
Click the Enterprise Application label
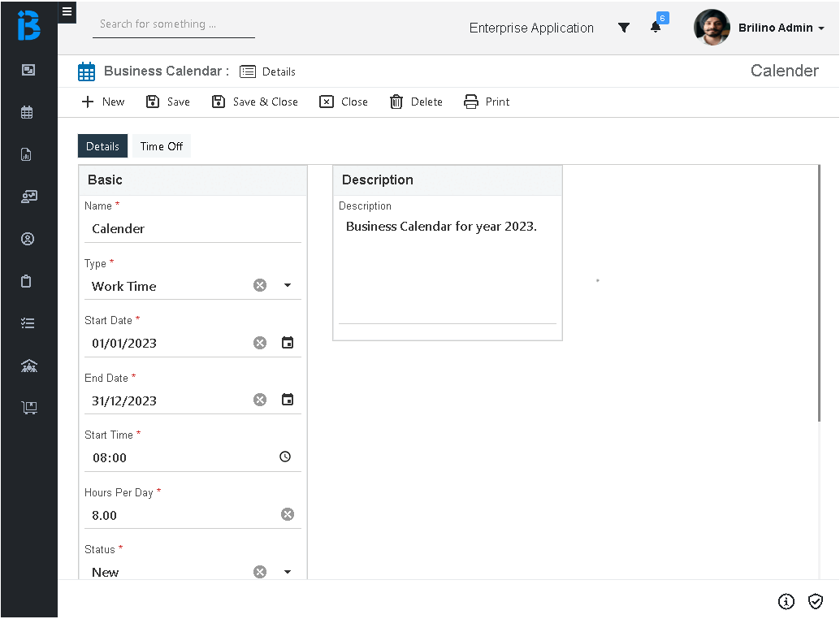tap(531, 28)
